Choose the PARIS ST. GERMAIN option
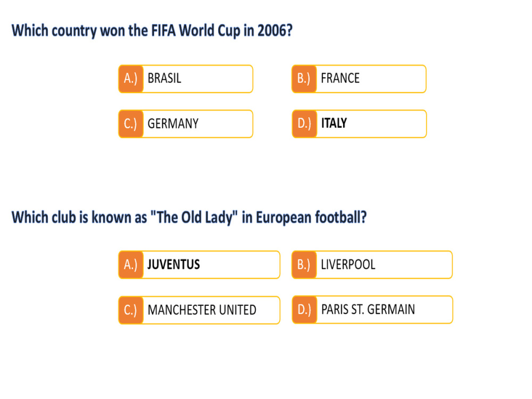 [372, 310]
